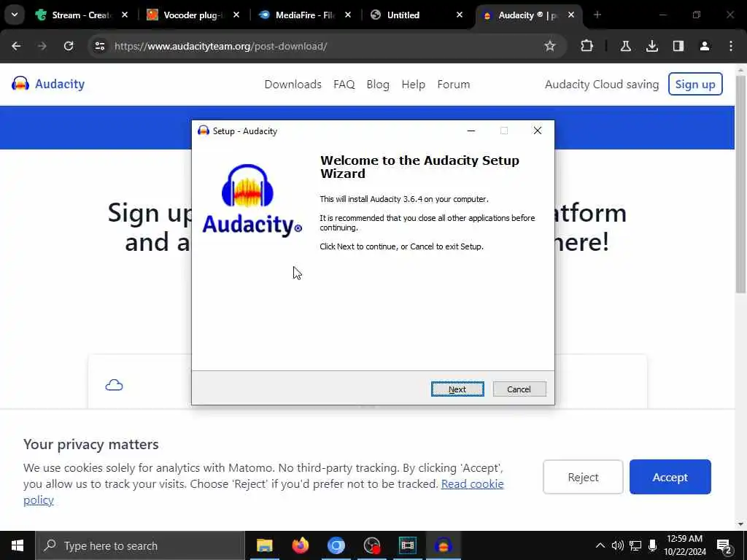This screenshot has height=560, width=747.
Task: Bookmark this page with the star icon
Action: point(550,46)
